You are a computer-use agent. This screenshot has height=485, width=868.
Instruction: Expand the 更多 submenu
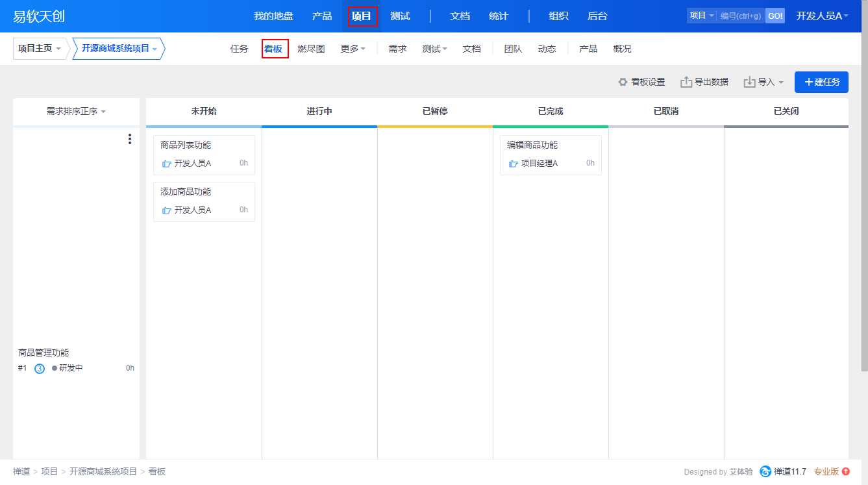pos(353,49)
